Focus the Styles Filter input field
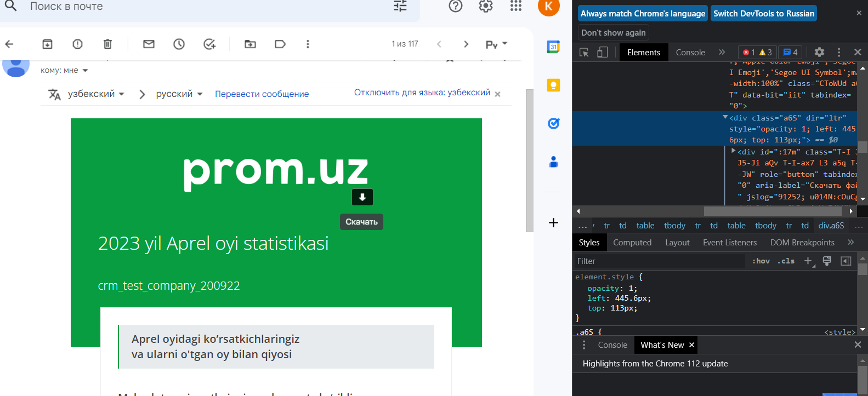This screenshot has height=396, width=868. coord(660,261)
